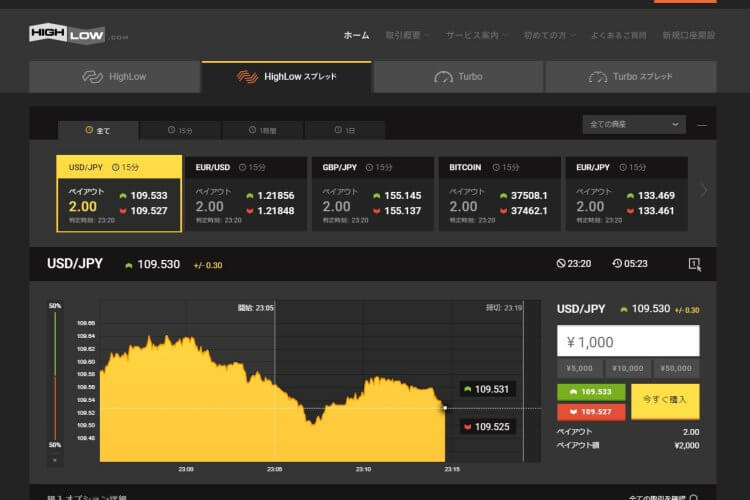Click the yellow 今すぐ購入 buy button
Image resolution: width=750 pixels, height=500 pixels.
pos(665,401)
